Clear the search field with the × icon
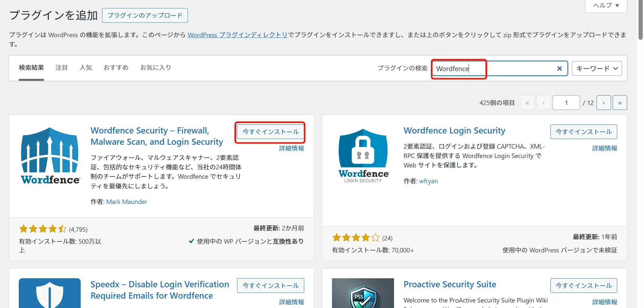The width and height of the screenshot is (644, 308). click(559, 68)
